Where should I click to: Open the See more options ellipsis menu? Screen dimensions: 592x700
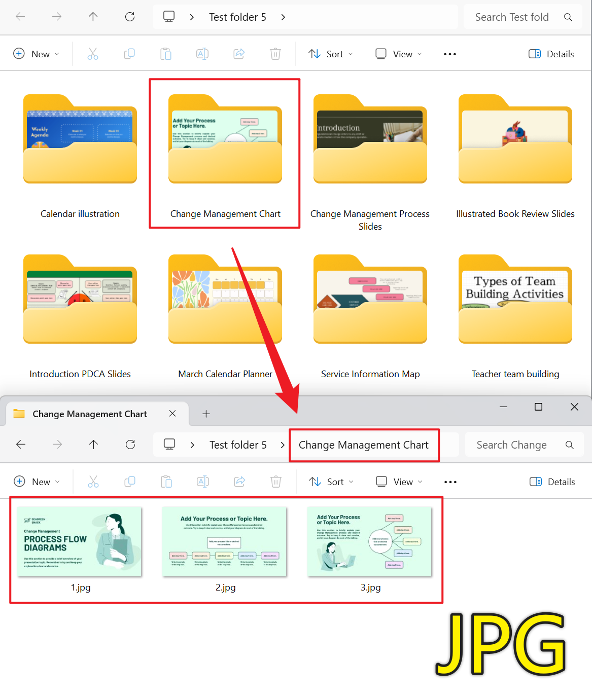coord(449,54)
